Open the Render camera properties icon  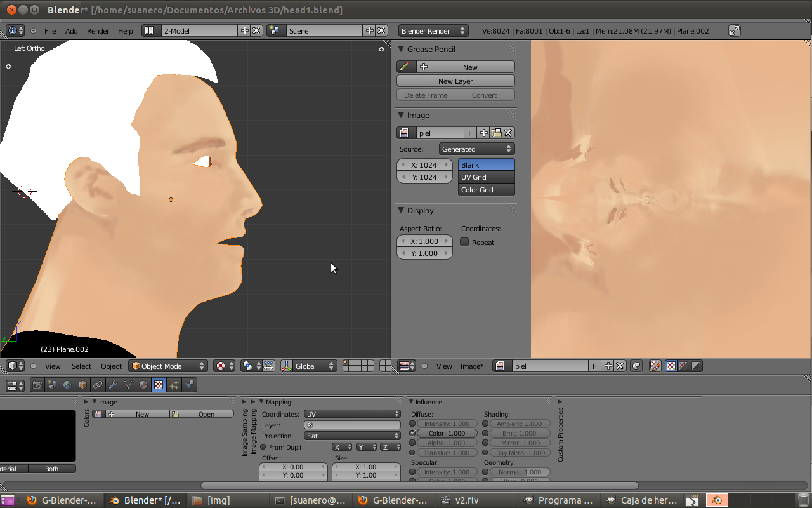click(37, 385)
